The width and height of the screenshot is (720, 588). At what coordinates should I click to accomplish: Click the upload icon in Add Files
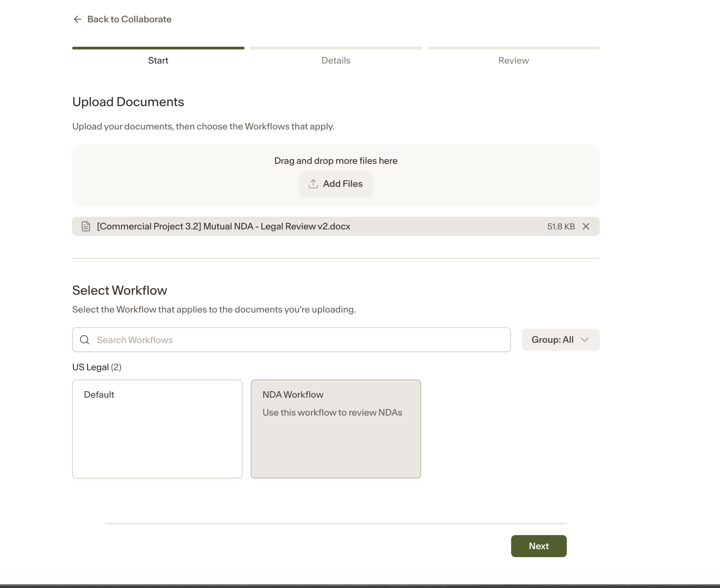(x=313, y=184)
